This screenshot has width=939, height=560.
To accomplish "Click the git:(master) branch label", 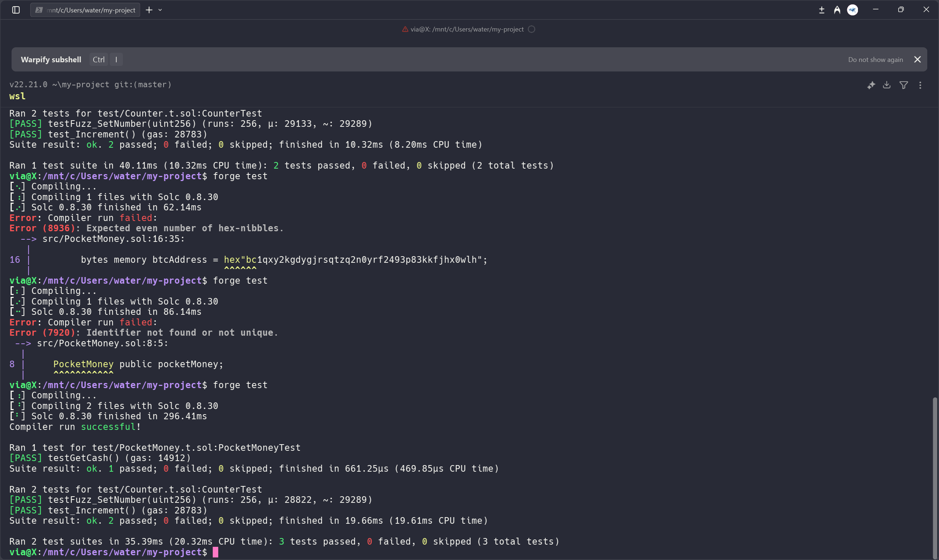I will pos(143,85).
